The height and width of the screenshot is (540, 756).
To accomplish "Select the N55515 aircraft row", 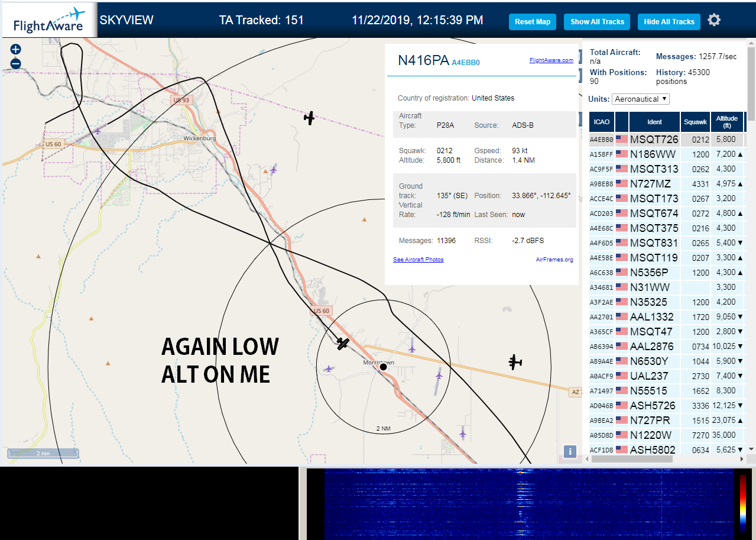I will coord(666,391).
